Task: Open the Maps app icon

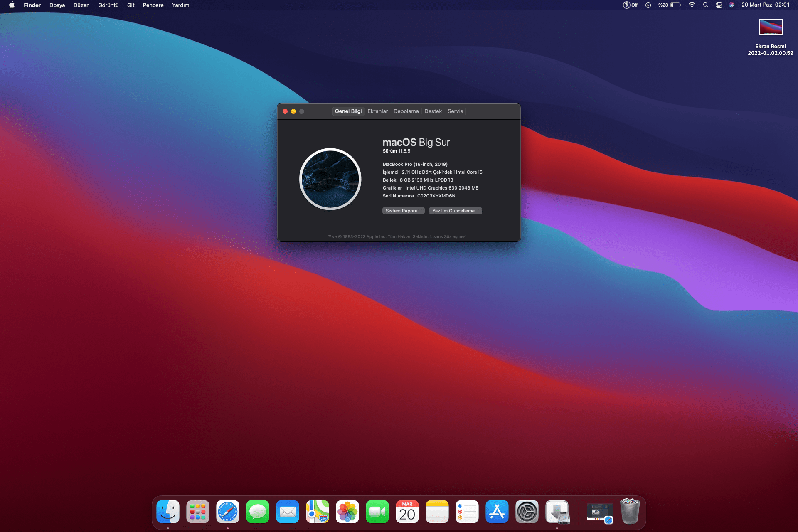Action: point(318,512)
